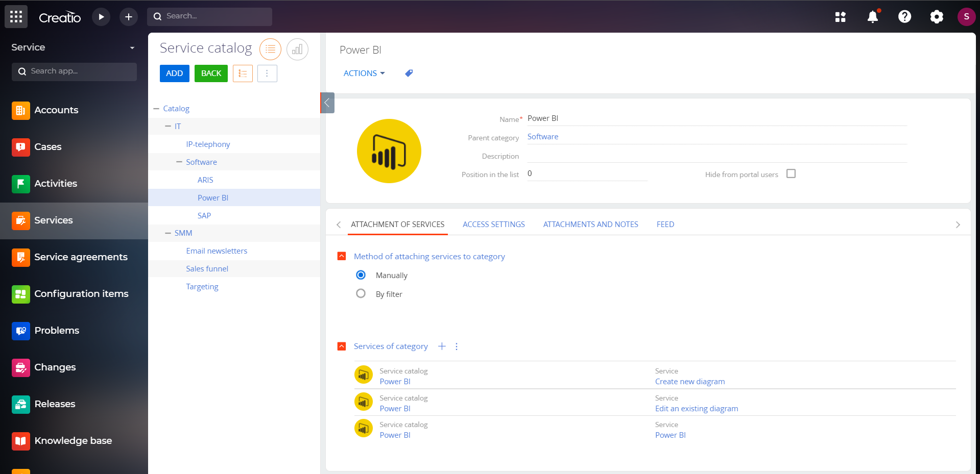
Task: Open the three-dot menu next to BACK
Action: 267,73
